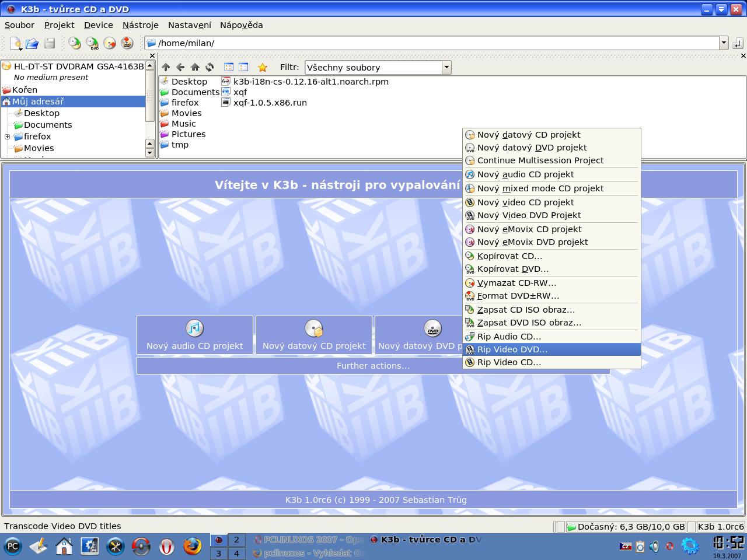The height and width of the screenshot is (560, 747).
Task: Select Nový eMovix DVD projekt
Action: coord(551,242)
